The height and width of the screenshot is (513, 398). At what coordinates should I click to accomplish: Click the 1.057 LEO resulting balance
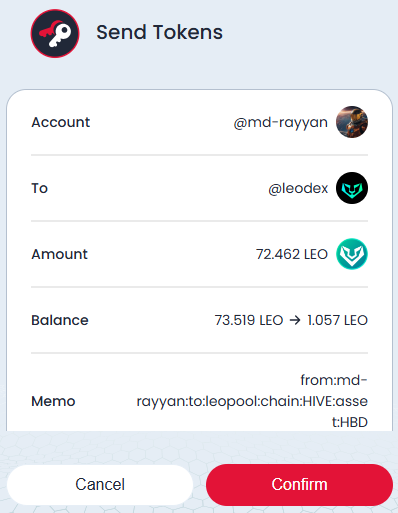(337, 320)
